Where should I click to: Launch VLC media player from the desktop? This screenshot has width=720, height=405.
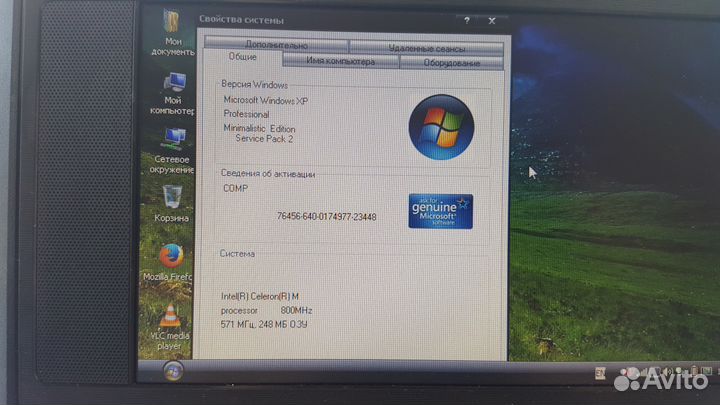(x=169, y=327)
